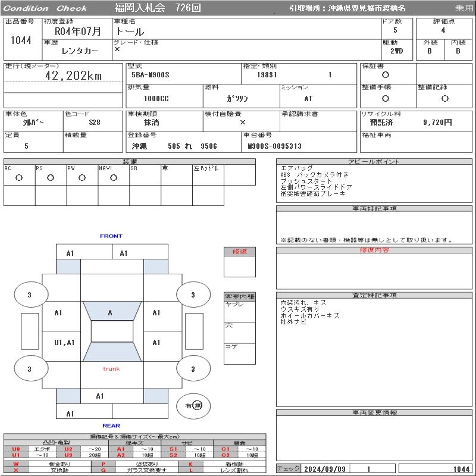Click engine displacement '1000CC'
476x476 pixels.
click(156, 99)
